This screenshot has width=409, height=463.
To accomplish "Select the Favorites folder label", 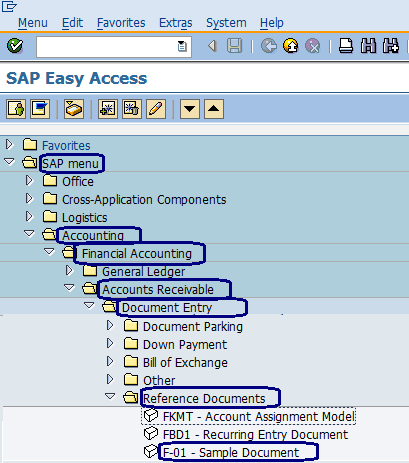I will click(66, 146).
